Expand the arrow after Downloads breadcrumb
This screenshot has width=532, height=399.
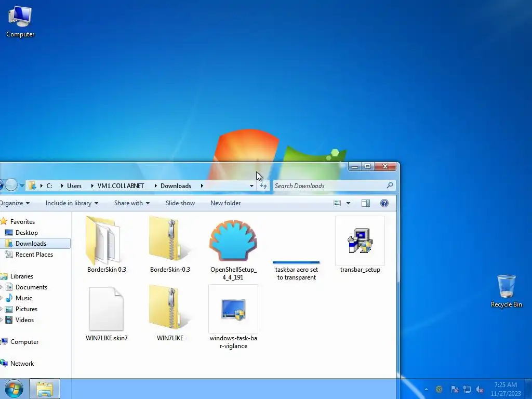[202, 186]
